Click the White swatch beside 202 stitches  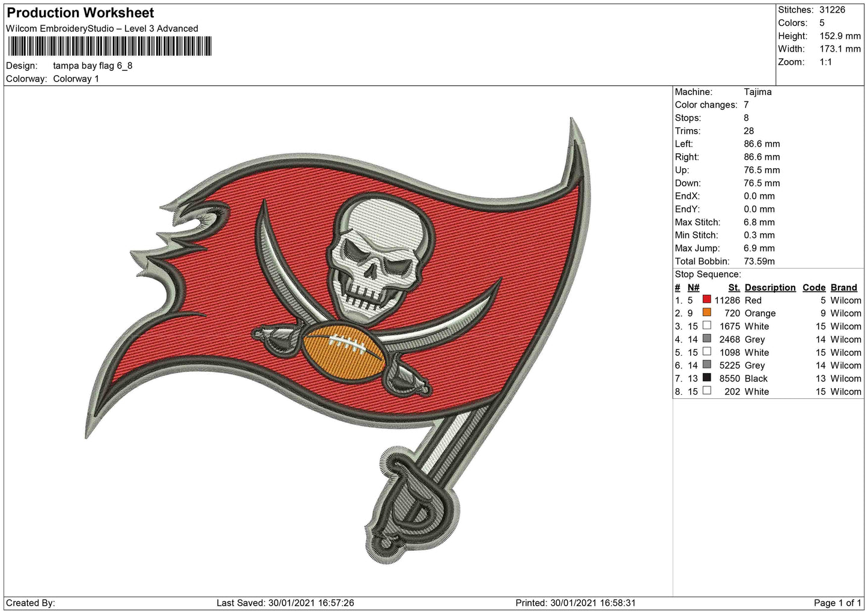(707, 391)
